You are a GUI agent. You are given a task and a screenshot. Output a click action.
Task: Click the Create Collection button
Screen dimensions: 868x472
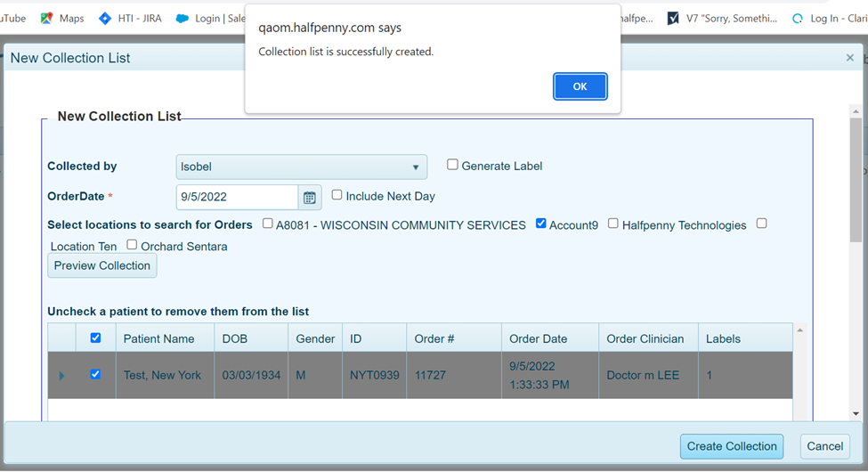click(x=731, y=446)
